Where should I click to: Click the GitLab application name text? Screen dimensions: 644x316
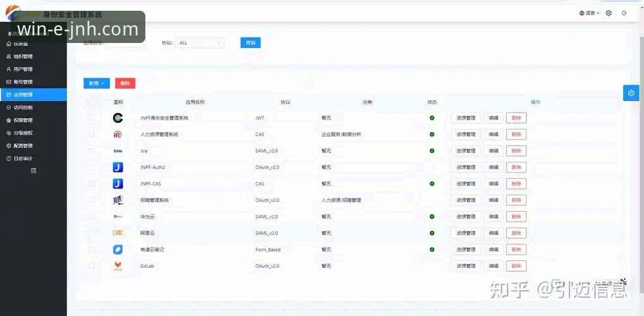147,266
